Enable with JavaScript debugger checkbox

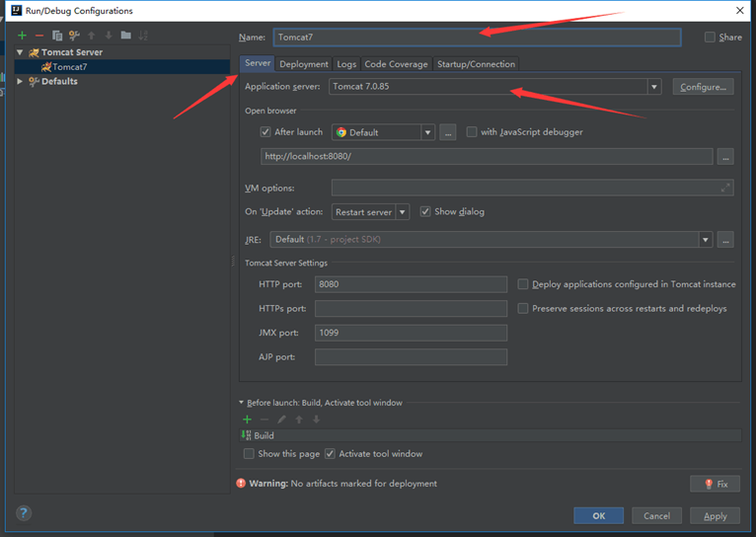pos(472,131)
